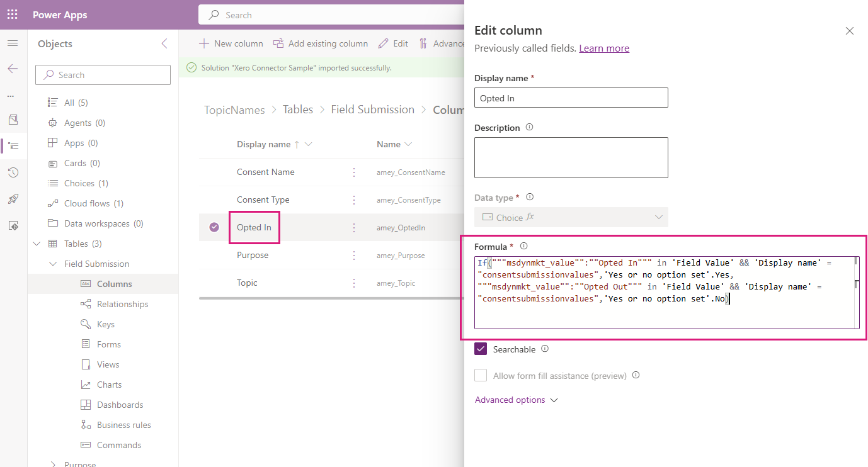Open Views under Field Submission

[108, 364]
